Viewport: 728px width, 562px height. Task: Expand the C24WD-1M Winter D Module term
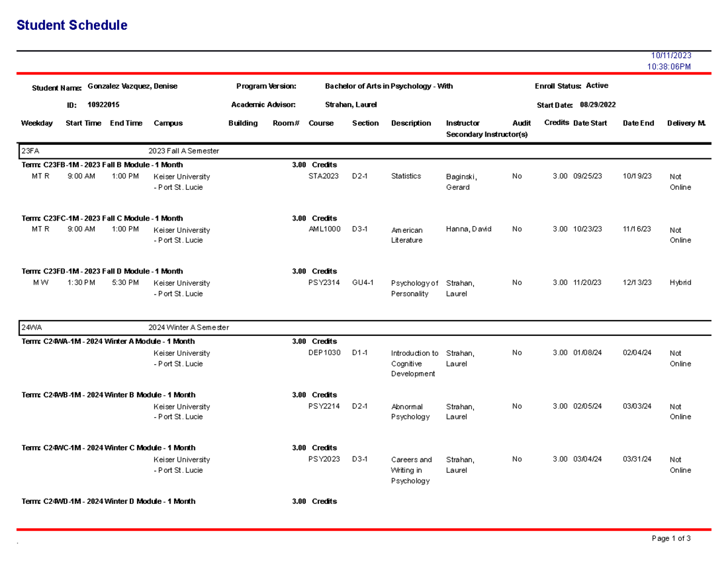tap(109, 501)
